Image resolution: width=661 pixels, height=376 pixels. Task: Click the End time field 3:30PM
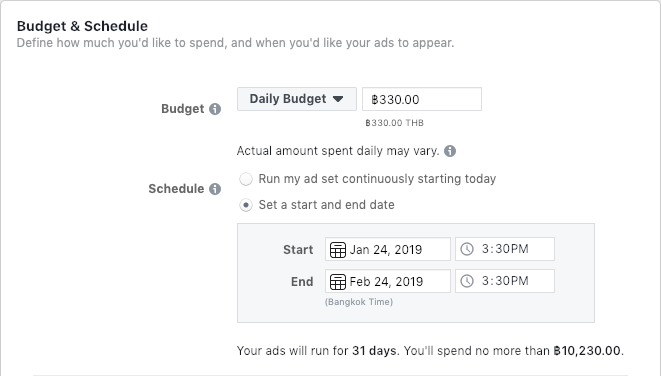click(x=505, y=281)
